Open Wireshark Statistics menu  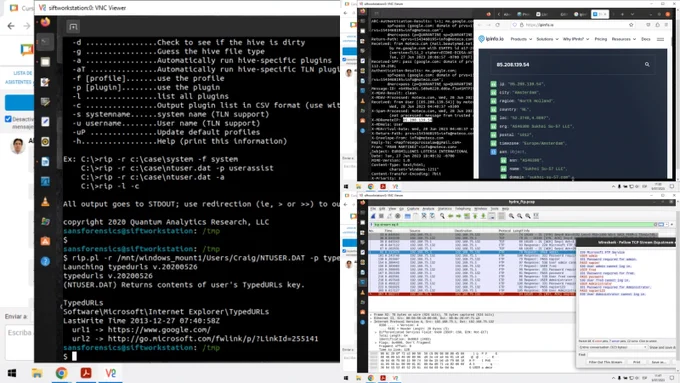445,209
